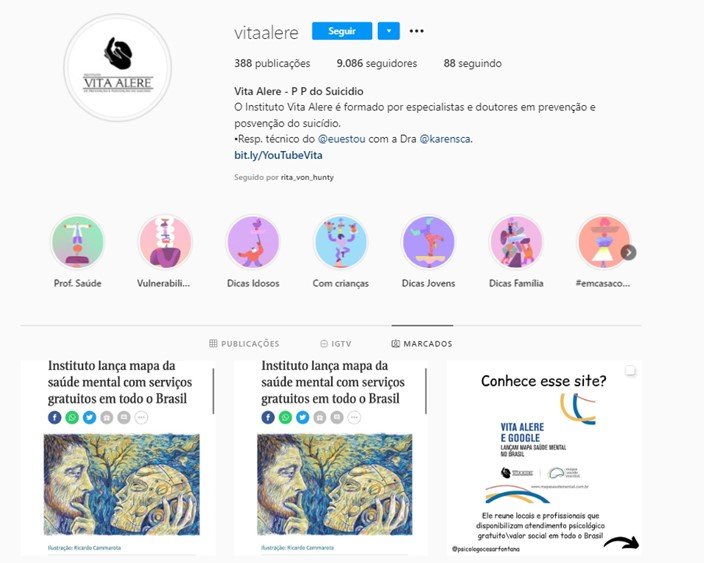Screen dimensions: 704x563
Task: Open the Dicas Idosos highlight
Action: (x=253, y=242)
